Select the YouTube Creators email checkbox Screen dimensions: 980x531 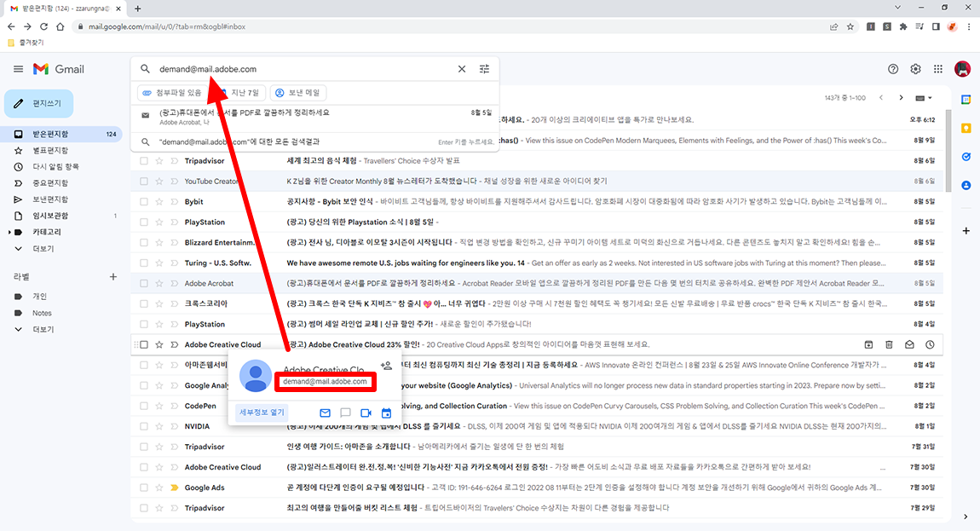click(144, 182)
